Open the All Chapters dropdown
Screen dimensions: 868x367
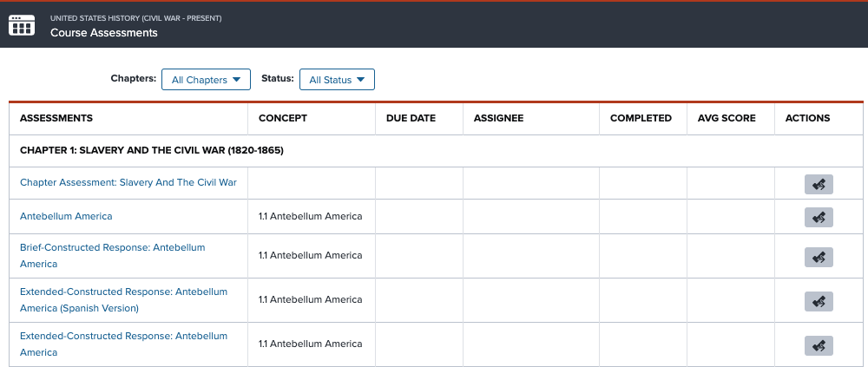click(x=206, y=80)
